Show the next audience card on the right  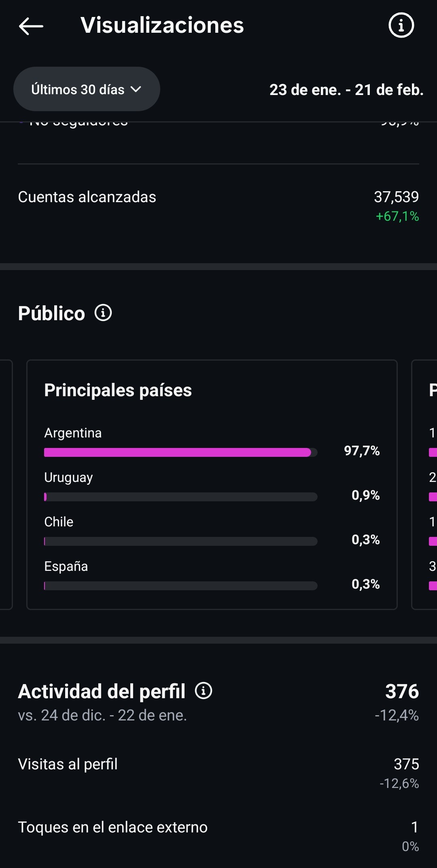[425, 484]
